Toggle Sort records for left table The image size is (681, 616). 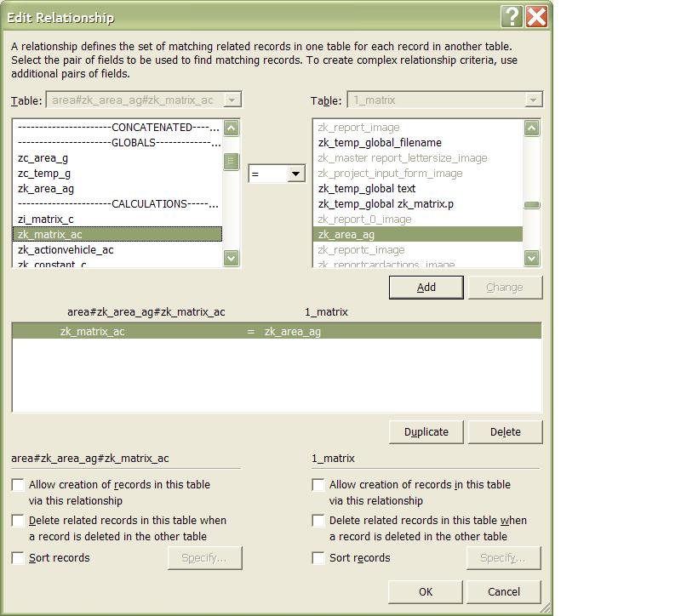(18, 558)
